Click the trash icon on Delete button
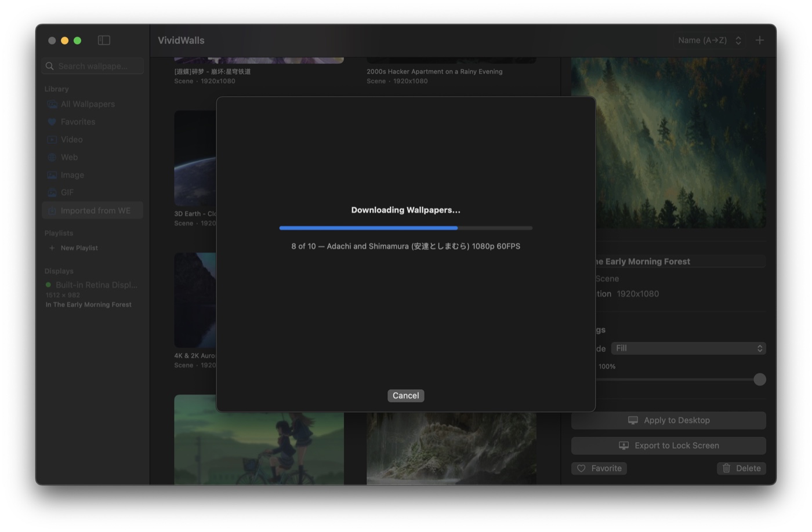Screen dimensions: 812x532 726,468
